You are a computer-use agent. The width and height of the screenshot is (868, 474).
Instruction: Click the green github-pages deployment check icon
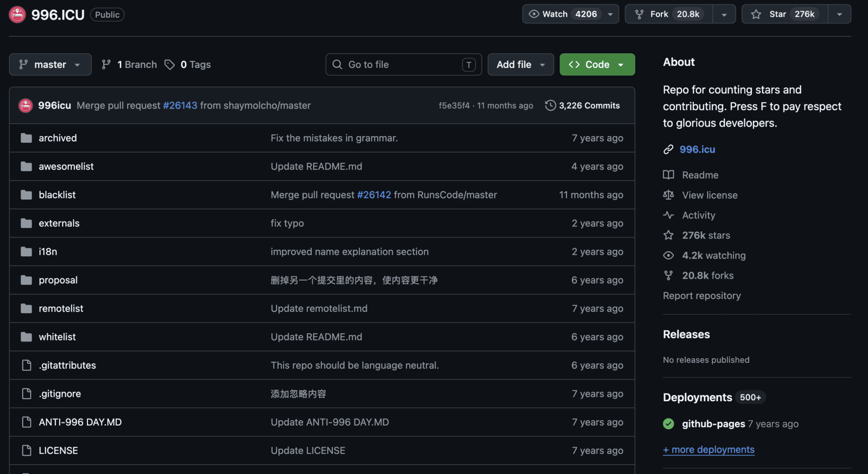pyautogui.click(x=668, y=424)
